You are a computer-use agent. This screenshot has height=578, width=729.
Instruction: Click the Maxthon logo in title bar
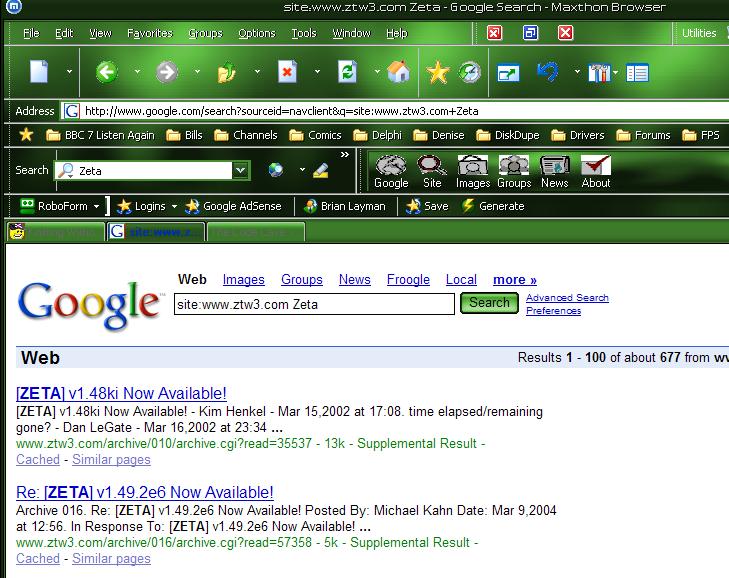[x=14, y=6]
